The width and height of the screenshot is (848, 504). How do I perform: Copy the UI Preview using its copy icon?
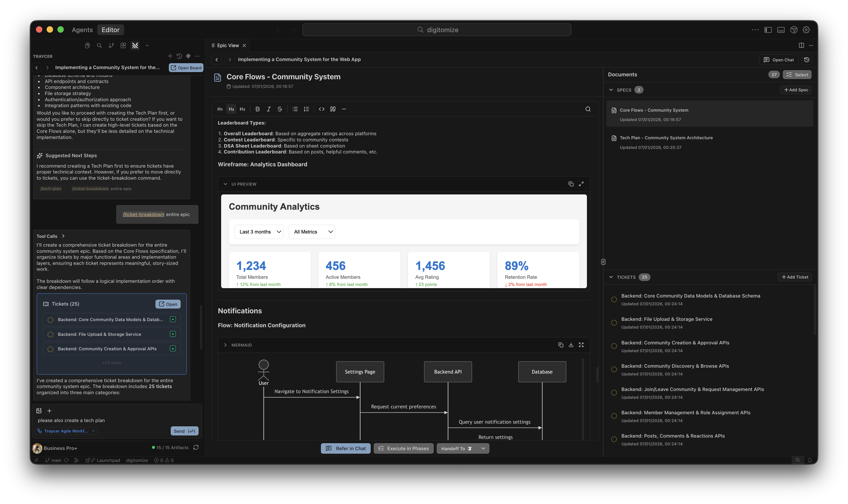click(571, 184)
